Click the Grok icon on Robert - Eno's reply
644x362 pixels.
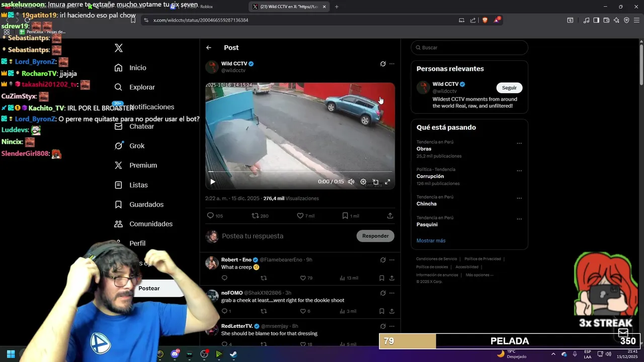coord(383,260)
